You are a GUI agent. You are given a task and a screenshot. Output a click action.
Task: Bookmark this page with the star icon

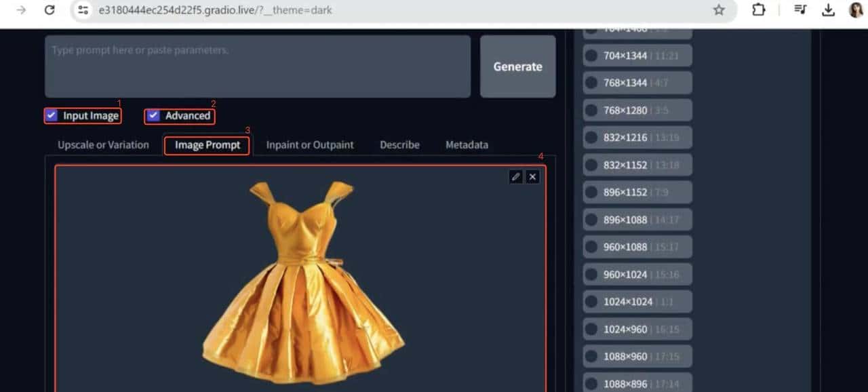coord(719,10)
